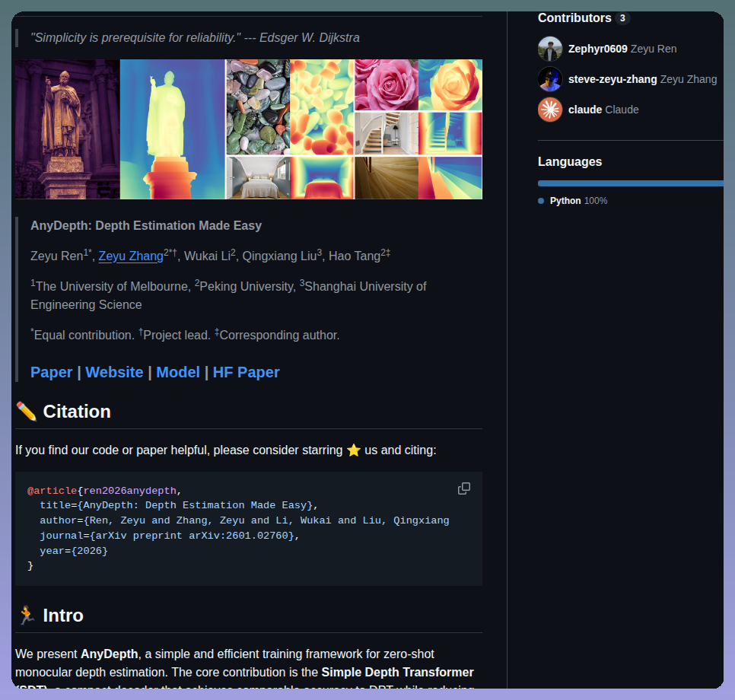Screen dimensions: 735x700
Task: Click the "journal={arXiv preprint arXiv:2601.02760}" line
Action: coord(169,536)
